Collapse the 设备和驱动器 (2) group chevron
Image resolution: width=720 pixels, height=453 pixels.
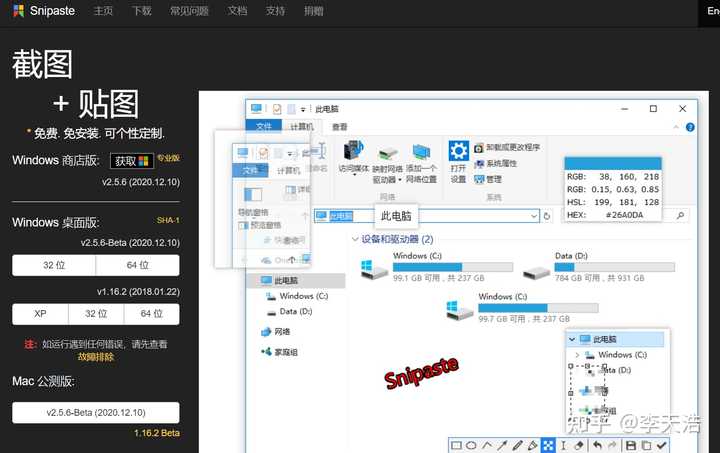point(355,239)
